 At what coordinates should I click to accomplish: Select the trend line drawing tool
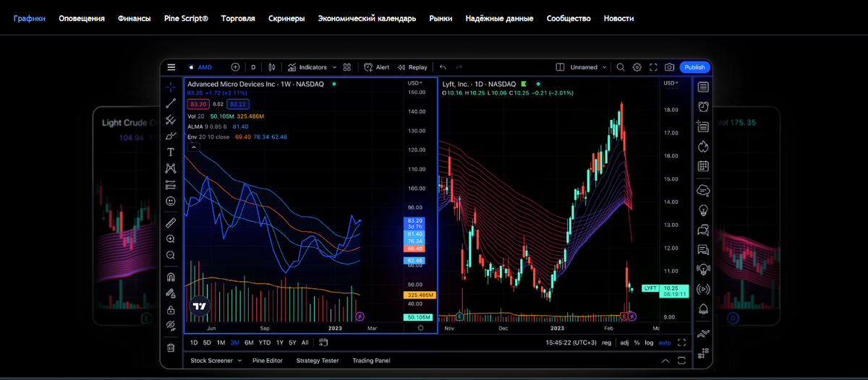(171, 104)
